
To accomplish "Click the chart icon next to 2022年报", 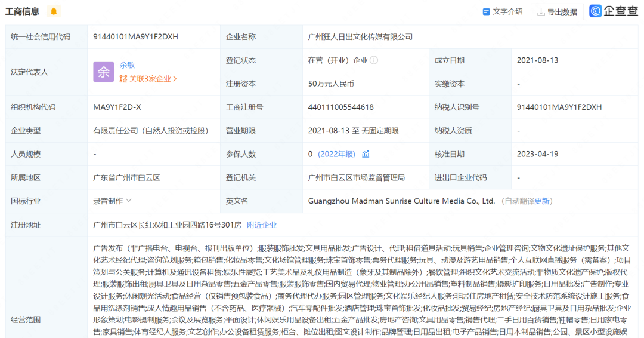I will [366, 154].
